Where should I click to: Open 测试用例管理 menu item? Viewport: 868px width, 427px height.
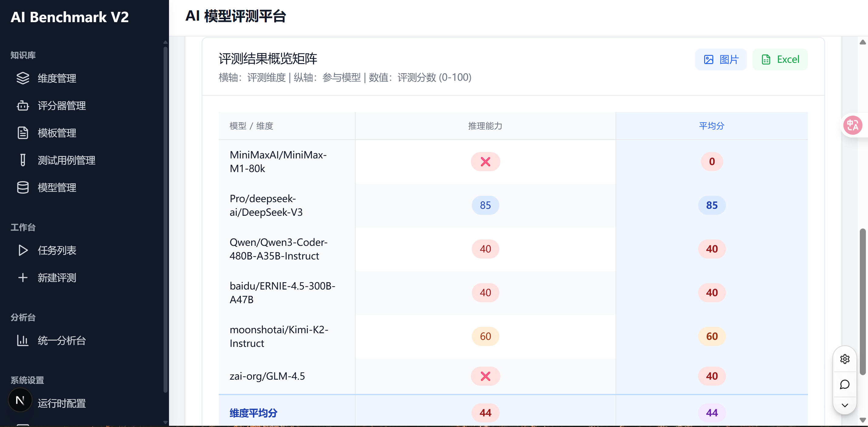coord(66,160)
